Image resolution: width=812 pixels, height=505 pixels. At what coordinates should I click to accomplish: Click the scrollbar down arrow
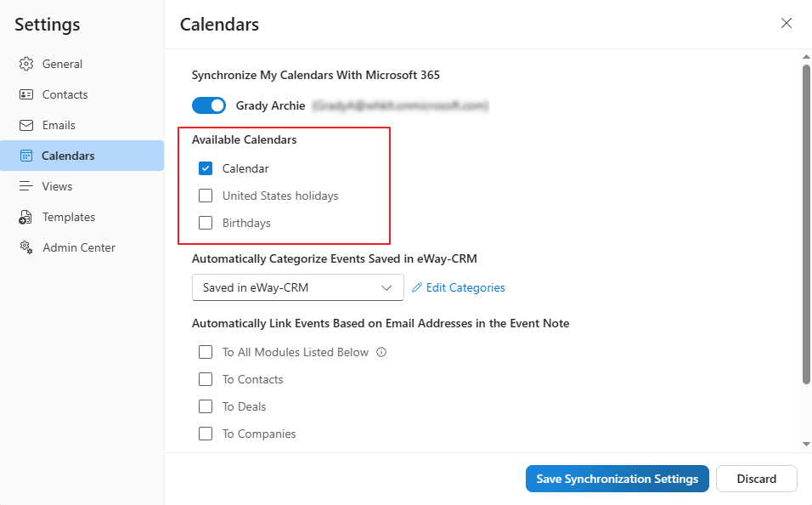(x=806, y=444)
